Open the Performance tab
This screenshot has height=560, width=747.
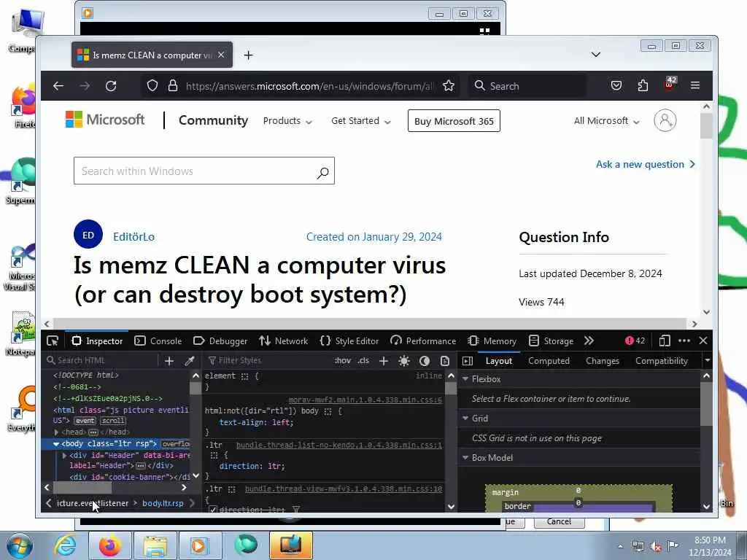(x=423, y=341)
